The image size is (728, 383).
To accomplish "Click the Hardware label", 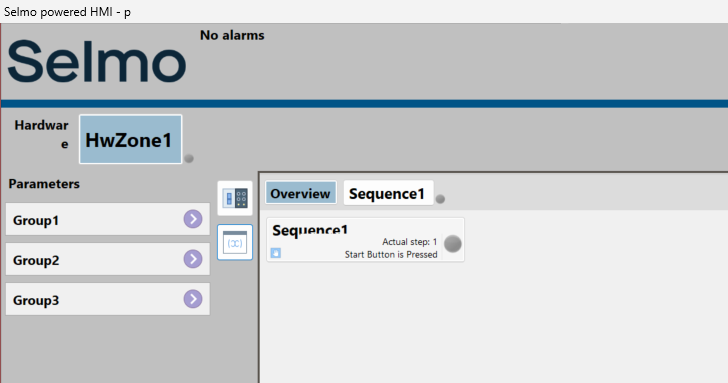I will pos(41,134).
